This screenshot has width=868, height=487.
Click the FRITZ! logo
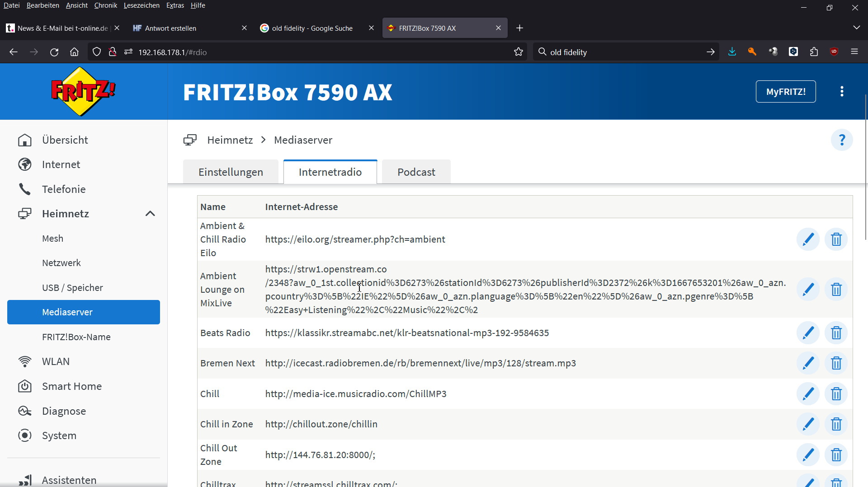point(83,91)
